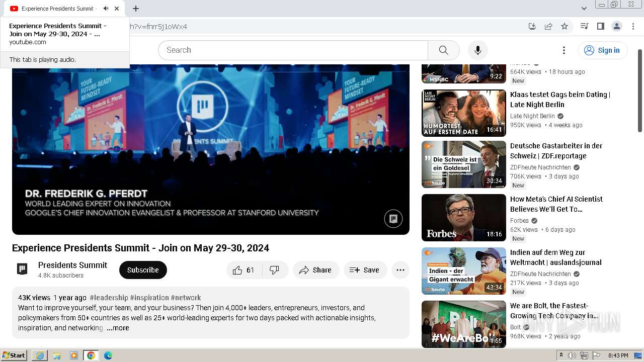The image size is (644, 362).
Task: Open Indien auf dem Weg zur Weltmacht thumbnail
Action: tap(463, 271)
